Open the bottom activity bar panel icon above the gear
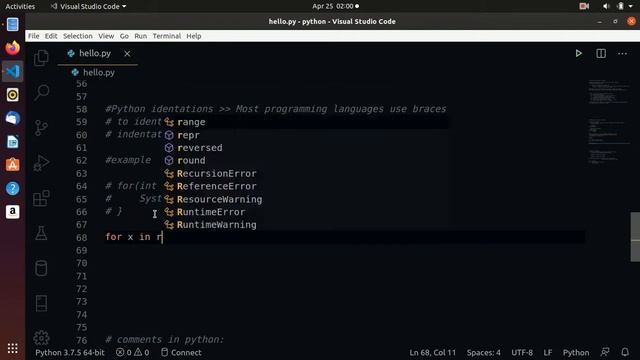The width and height of the screenshot is (640, 360). tap(41, 303)
